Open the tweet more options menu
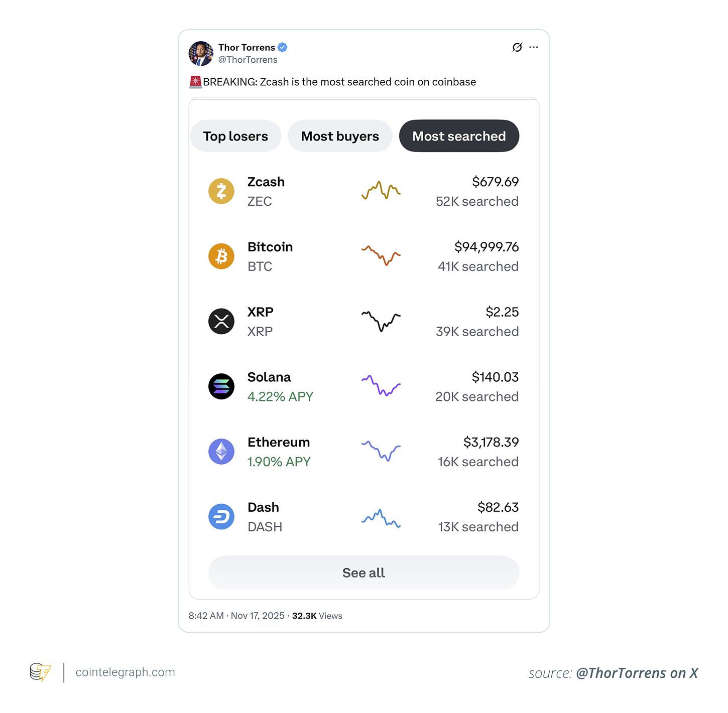The width and height of the screenshot is (728, 713). (534, 47)
